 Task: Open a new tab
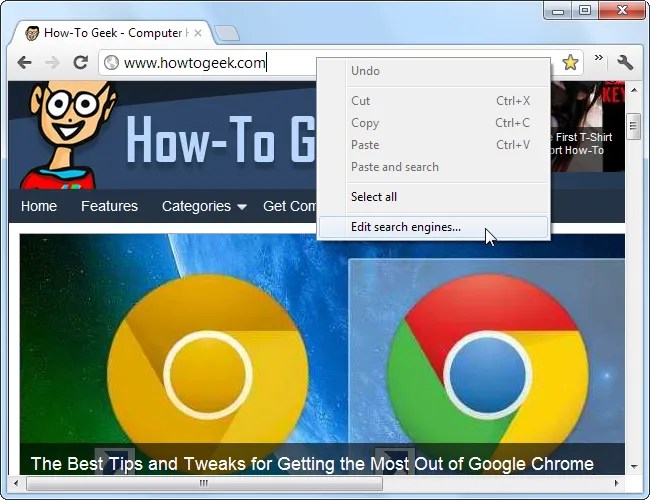click(227, 33)
